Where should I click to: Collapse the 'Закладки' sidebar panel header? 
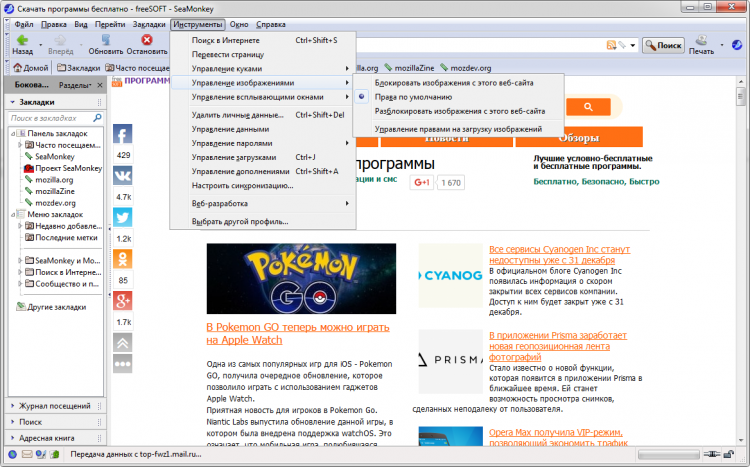point(55,102)
